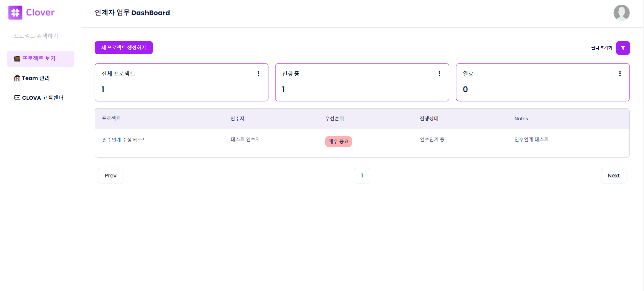Open the CLOVA 고객센터 menu item
The height and width of the screenshot is (291, 644).
(x=41, y=98)
